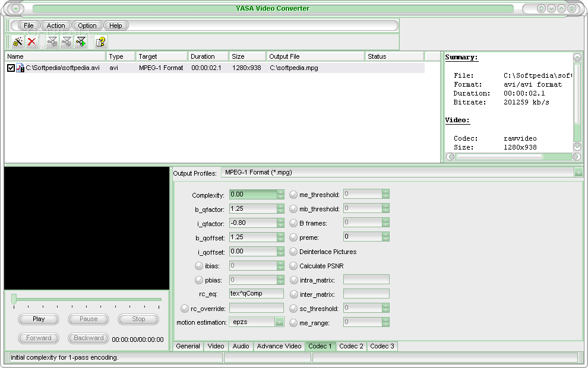Click the Stop button
The image size is (588, 368).
pos(138,319)
